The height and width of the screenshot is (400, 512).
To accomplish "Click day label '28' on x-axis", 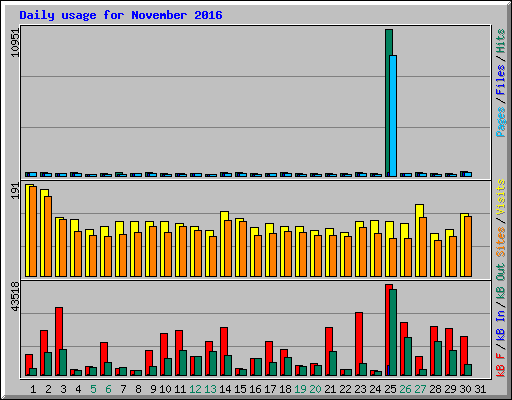I will click(x=435, y=389).
